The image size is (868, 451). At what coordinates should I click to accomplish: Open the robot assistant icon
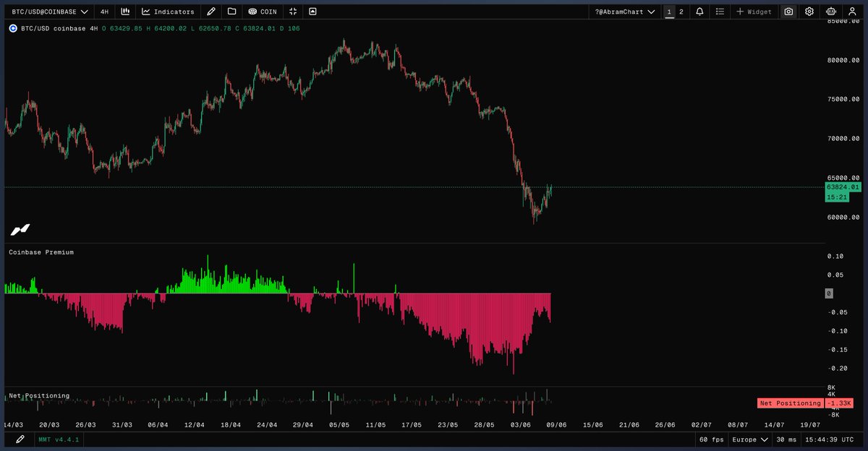[x=830, y=12]
